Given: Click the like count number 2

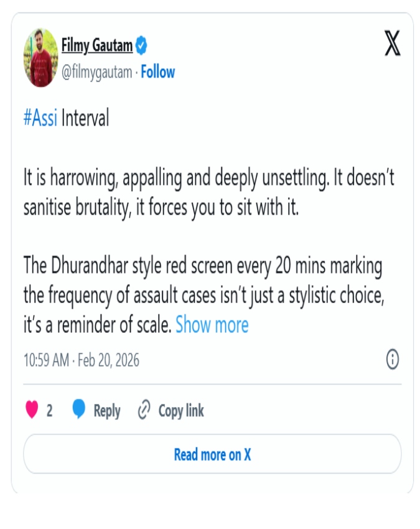Looking at the screenshot, I should 49,411.
